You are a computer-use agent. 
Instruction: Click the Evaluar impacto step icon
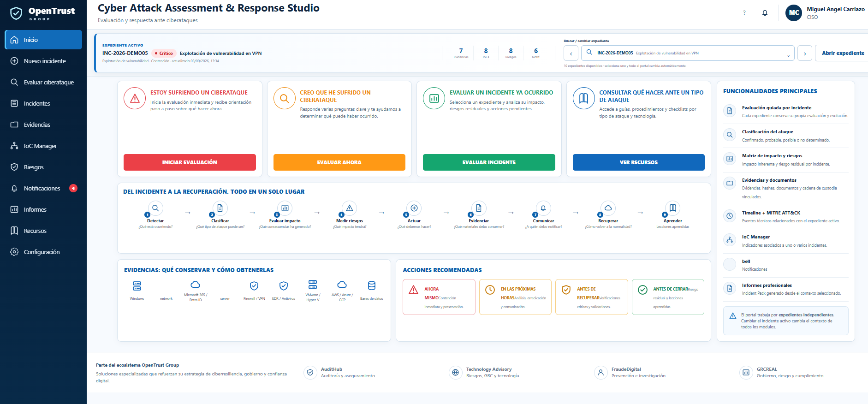click(285, 208)
